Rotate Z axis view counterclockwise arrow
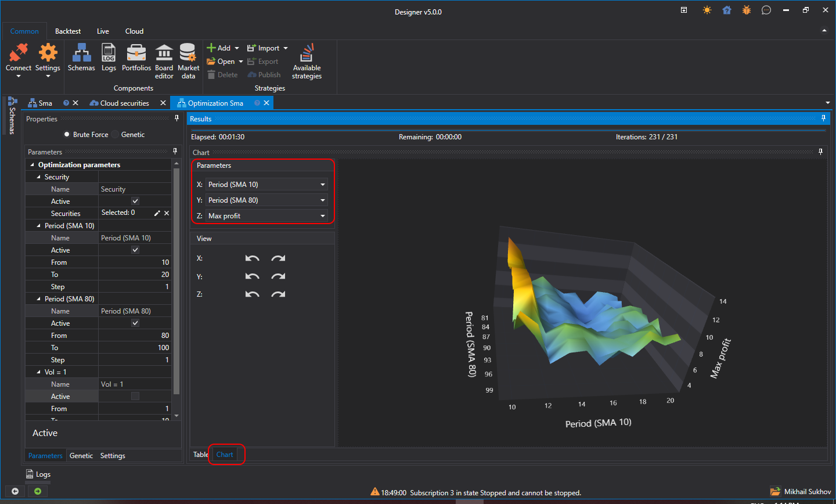 252,294
